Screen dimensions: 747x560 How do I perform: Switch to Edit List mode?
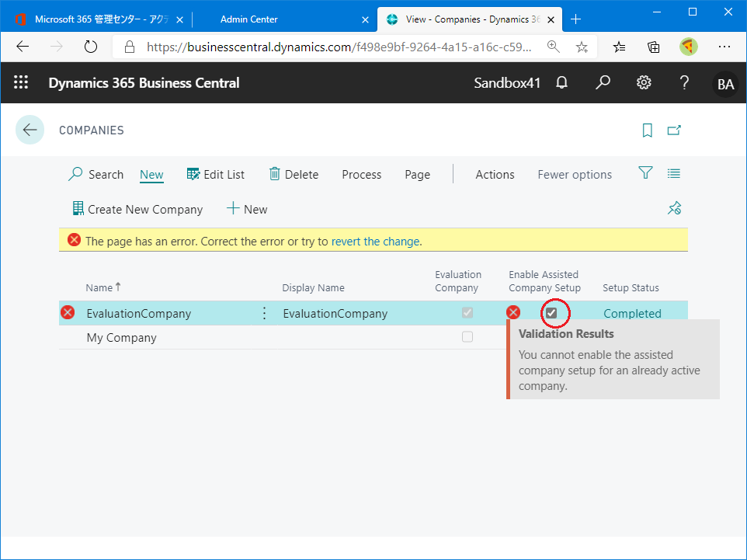click(x=215, y=175)
